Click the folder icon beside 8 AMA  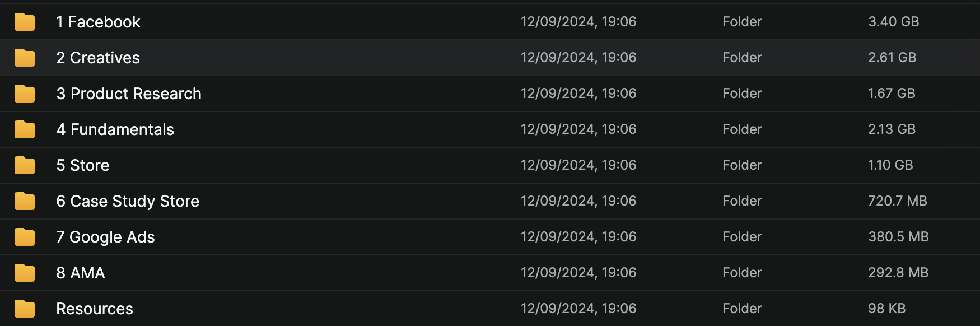click(x=25, y=273)
